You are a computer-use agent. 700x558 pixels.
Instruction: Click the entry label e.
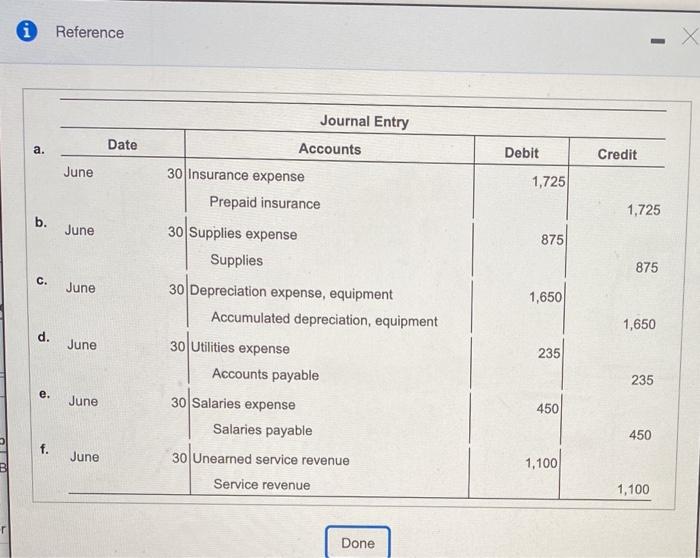click(44, 394)
